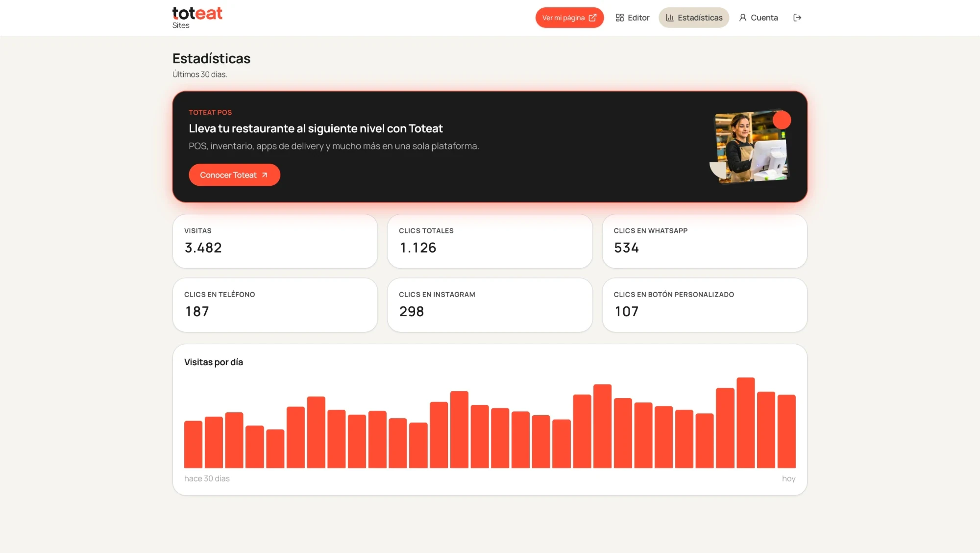Click the TOTEAT POS banner label
This screenshot has height=553, width=980.
[210, 112]
